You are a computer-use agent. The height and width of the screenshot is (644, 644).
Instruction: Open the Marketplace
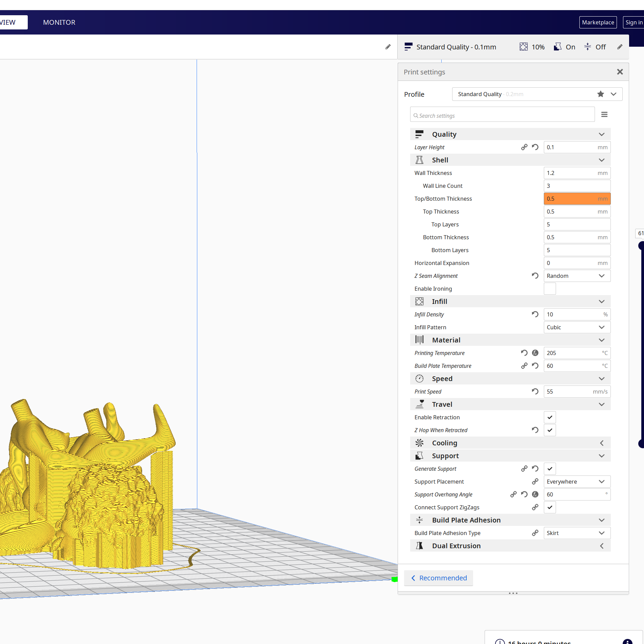[x=598, y=22]
